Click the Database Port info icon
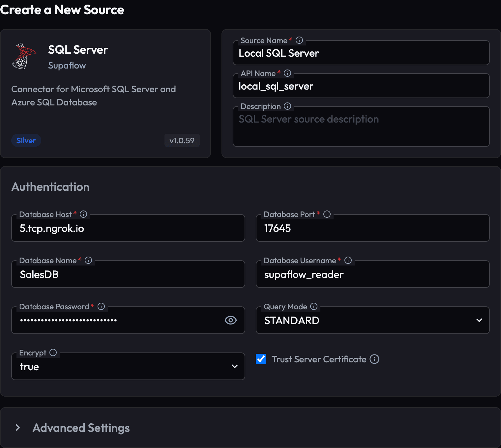Viewport: 501px width, 448px height. (x=327, y=214)
